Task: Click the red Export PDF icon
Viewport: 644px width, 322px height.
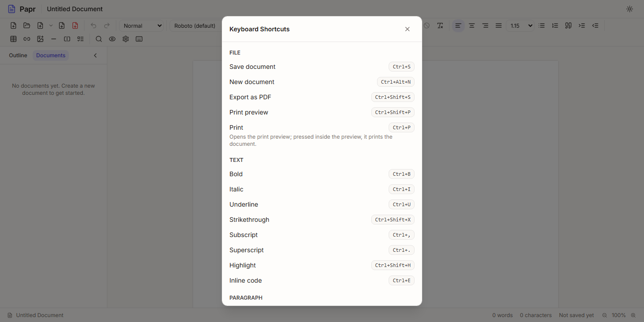Action: click(75, 25)
